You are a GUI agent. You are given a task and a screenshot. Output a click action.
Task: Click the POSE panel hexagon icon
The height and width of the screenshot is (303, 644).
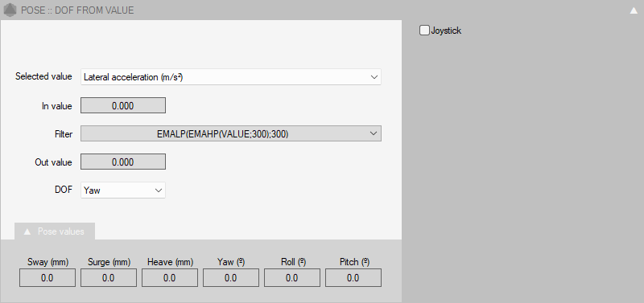coord(10,10)
